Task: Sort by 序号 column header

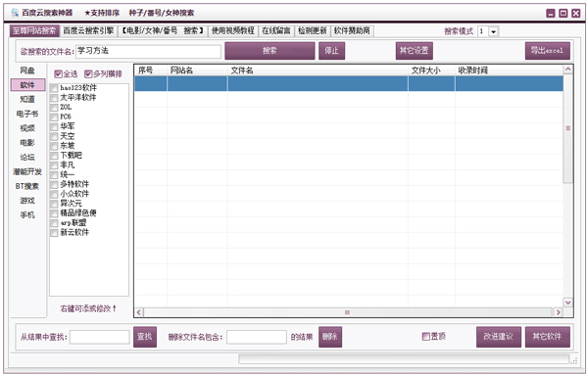Action: click(151, 70)
